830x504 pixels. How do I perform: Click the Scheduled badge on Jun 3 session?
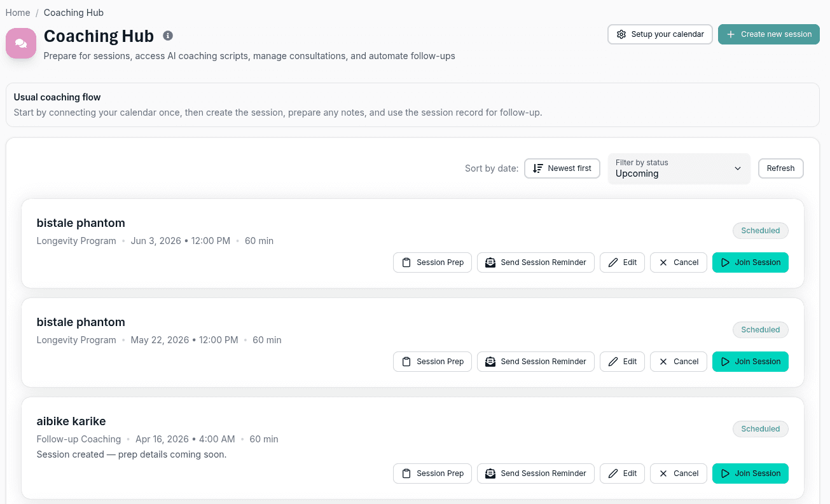pyautogui.click(x=760, y=231)
